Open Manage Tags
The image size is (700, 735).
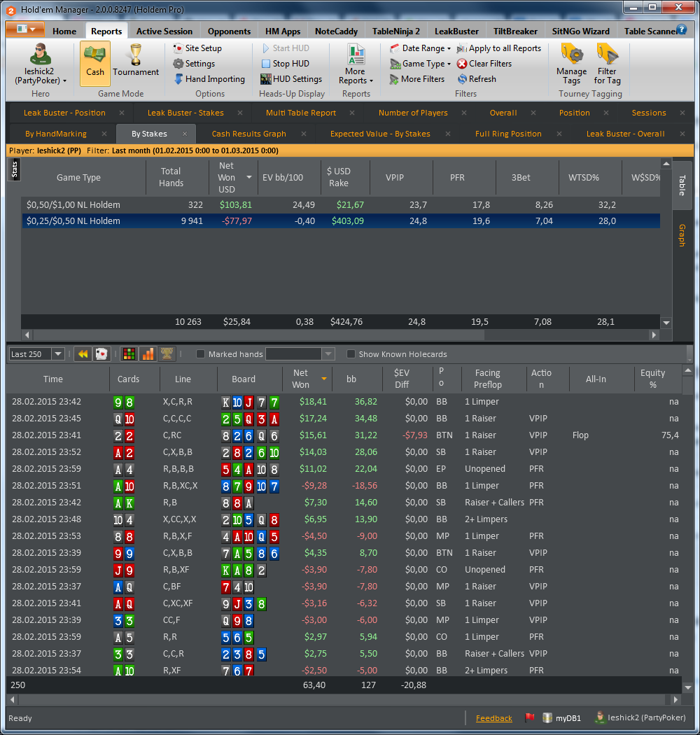click(571, 64)
